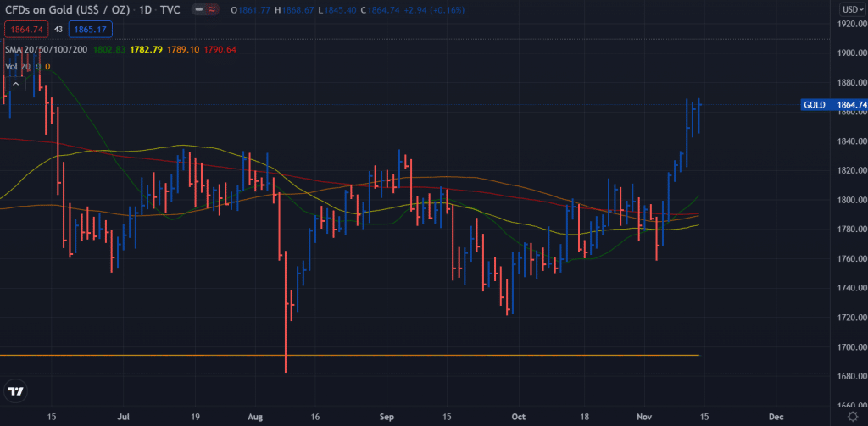Screen dimensions: 868x426
Task: Click the 1800.00 price scale label
Action: [x=851, y=200]
